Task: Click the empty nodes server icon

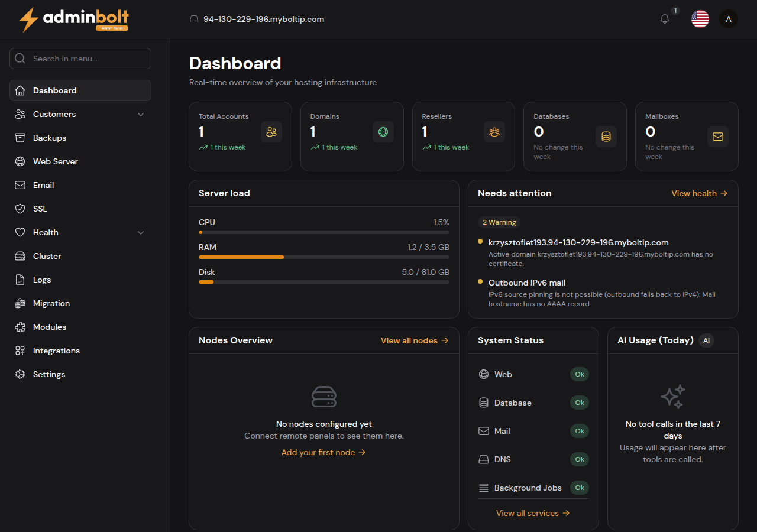Action: tap(324, 397)
